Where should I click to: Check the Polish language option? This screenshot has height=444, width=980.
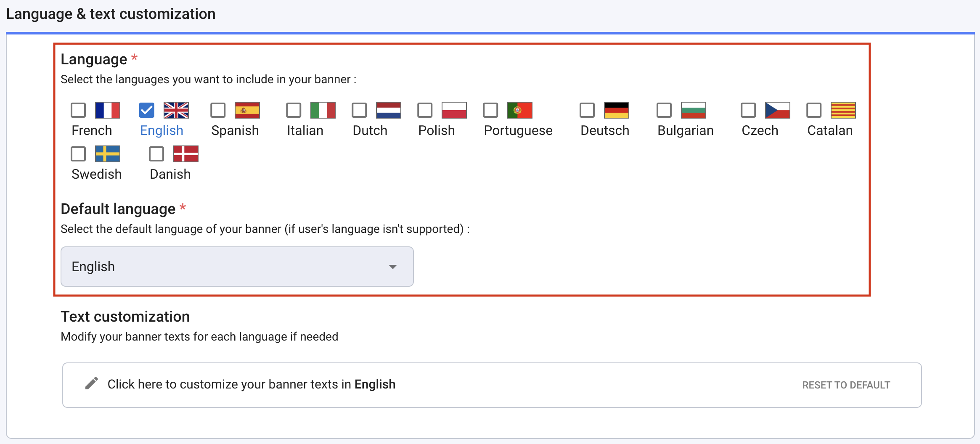pos(425,110)
